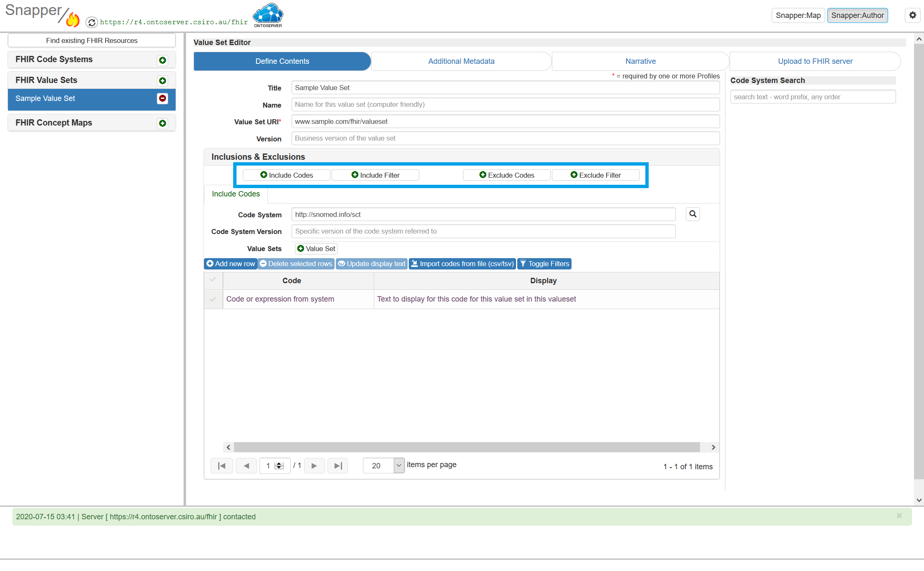The image size is (924, 571).
Task: Click Include Codes button
Action: tap(287, 175)
